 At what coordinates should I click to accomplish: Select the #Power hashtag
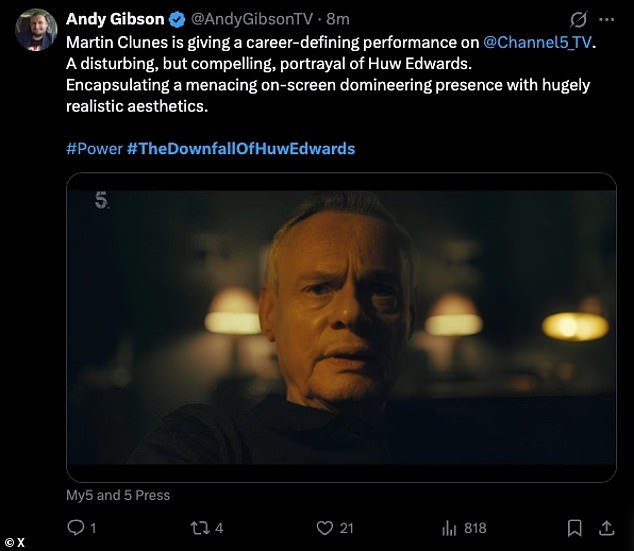coord(93,148)
